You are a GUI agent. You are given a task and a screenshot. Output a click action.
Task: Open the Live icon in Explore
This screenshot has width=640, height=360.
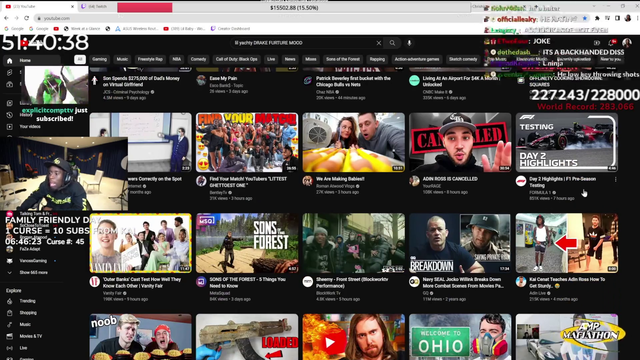9,348
